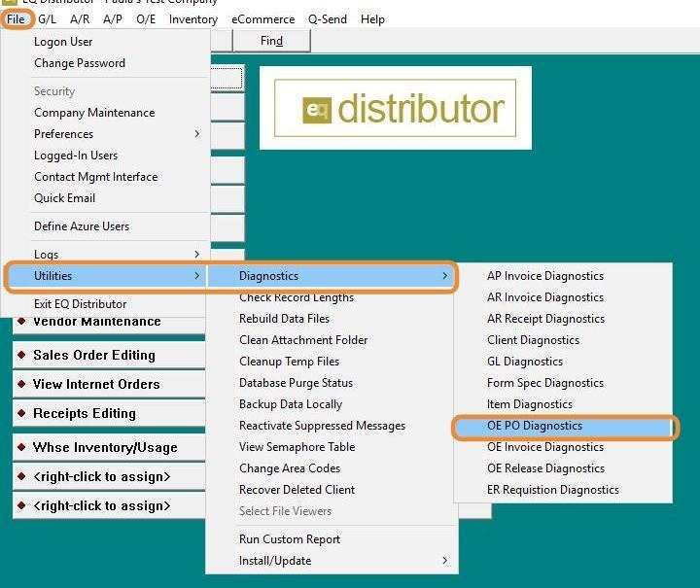This screenshot has width=700, height=588.
Task: Expand the Install/Update submenu
Action: tap(332, 561)
